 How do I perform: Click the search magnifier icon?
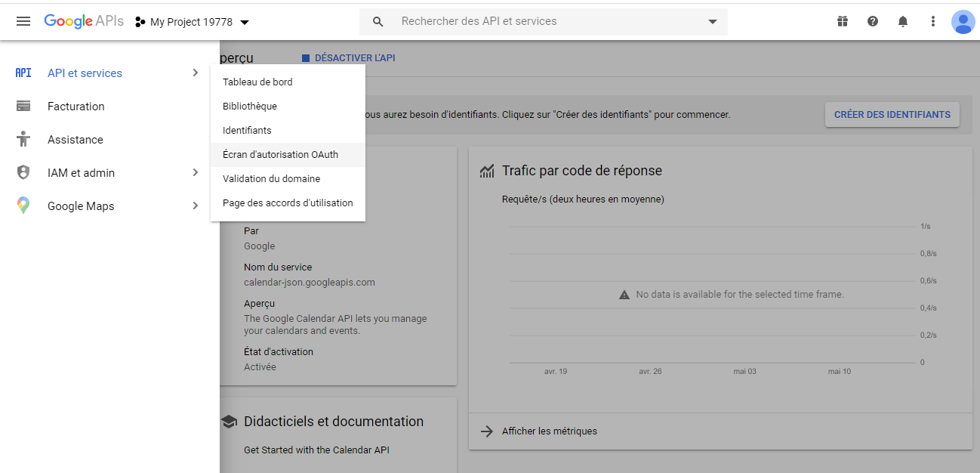tap(378, 22)
